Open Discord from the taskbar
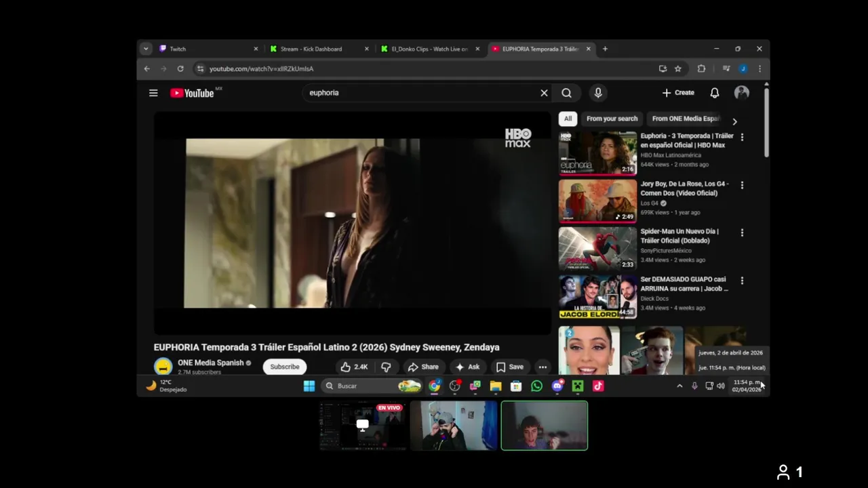868x488 pixels. pyautogui.click(x=557, y=386)
